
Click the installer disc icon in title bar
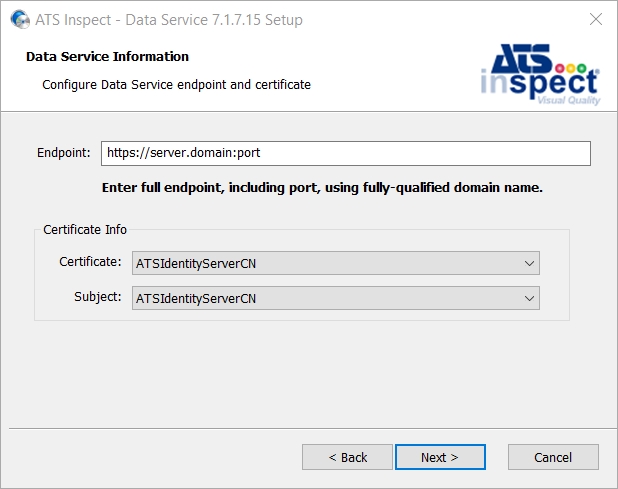20,19
